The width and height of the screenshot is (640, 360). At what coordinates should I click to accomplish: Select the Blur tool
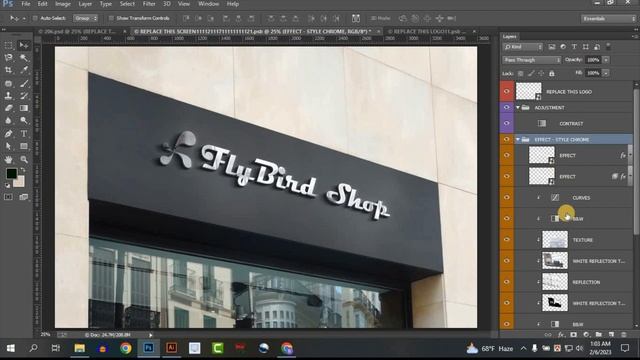[8, 121]
